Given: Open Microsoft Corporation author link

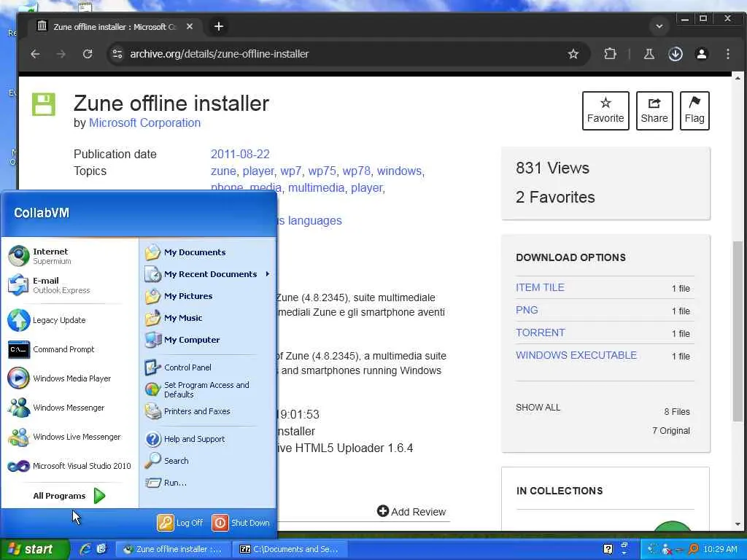Looking at the screenshot, I should (x=145, y=122).
